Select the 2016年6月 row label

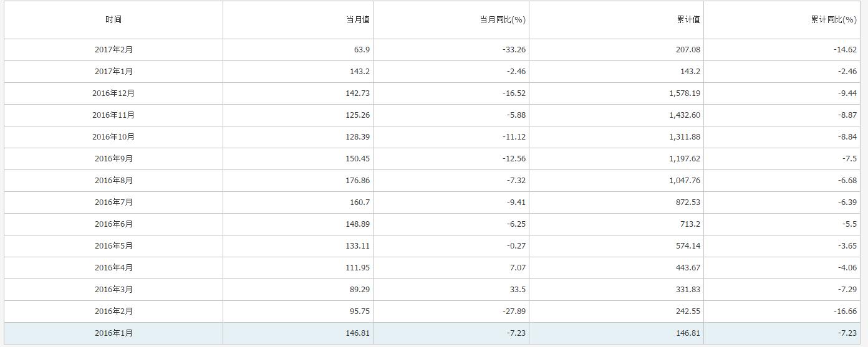click(113, 224)
